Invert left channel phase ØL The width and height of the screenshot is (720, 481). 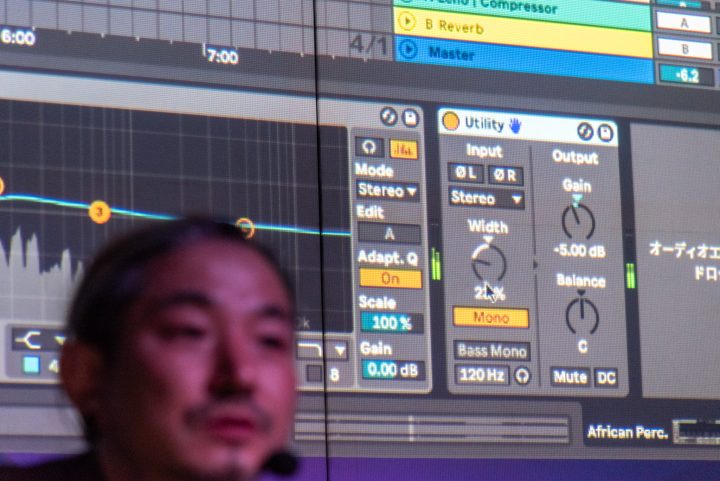(x=466, y=173)
